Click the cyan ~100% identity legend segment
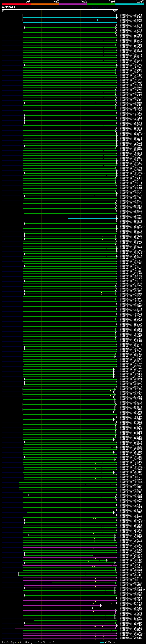The image size is (146, 644). [x=129, y=4]
